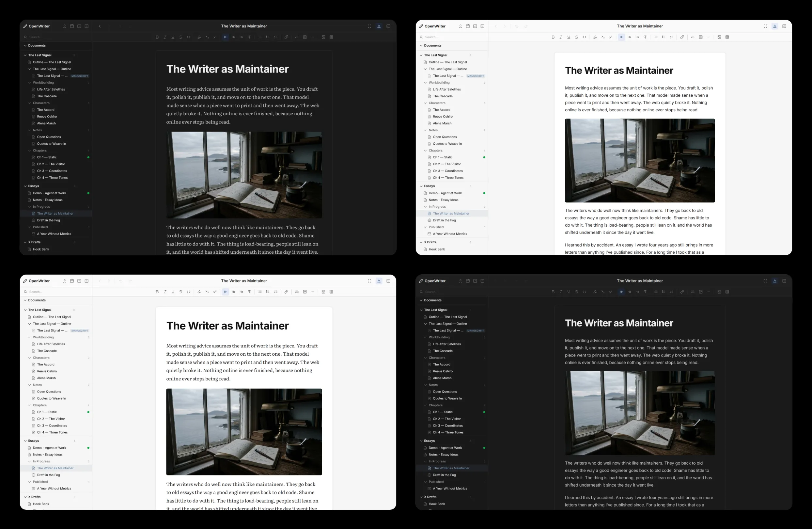Toggle the active H1 heading in the top-right light window
This screenshot has height=529, width=812.
click(x=621, y=37)
